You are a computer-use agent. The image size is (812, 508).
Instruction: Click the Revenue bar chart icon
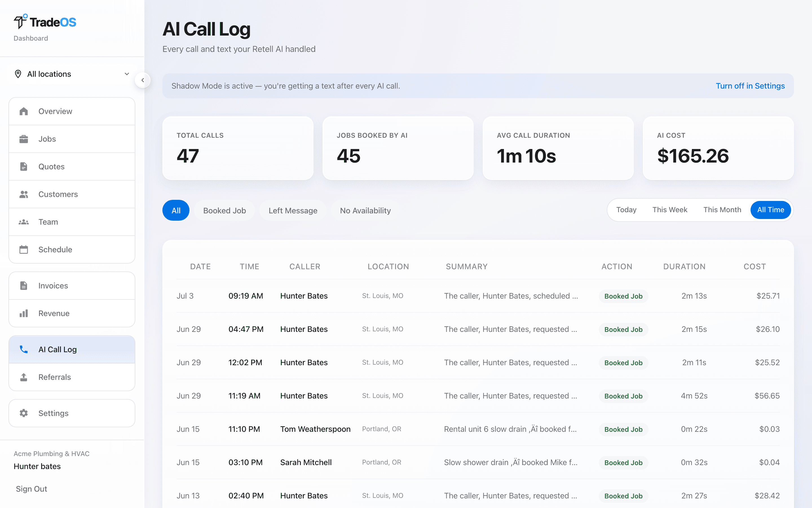[x=23, y=313]
